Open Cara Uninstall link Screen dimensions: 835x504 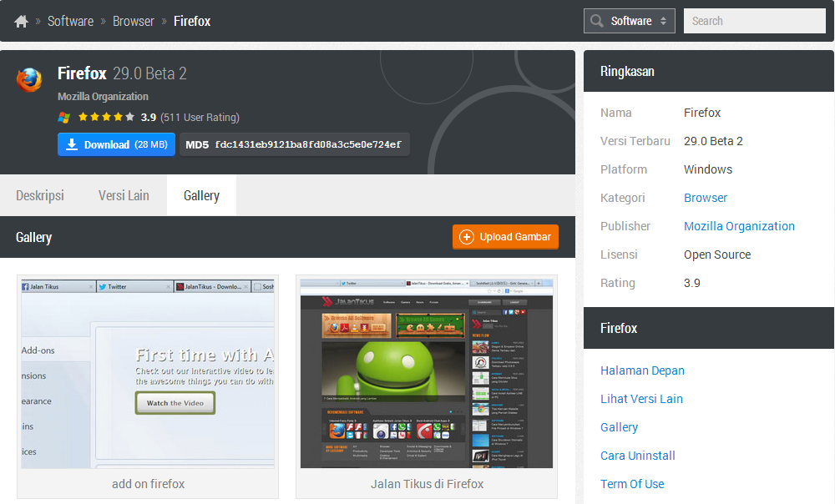click(637, 456)
